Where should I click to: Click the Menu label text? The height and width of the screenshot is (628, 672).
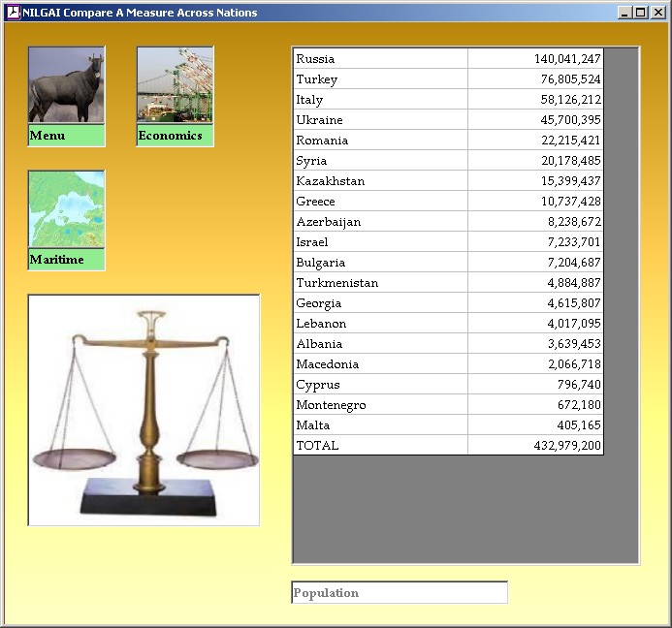pos(48,136)
